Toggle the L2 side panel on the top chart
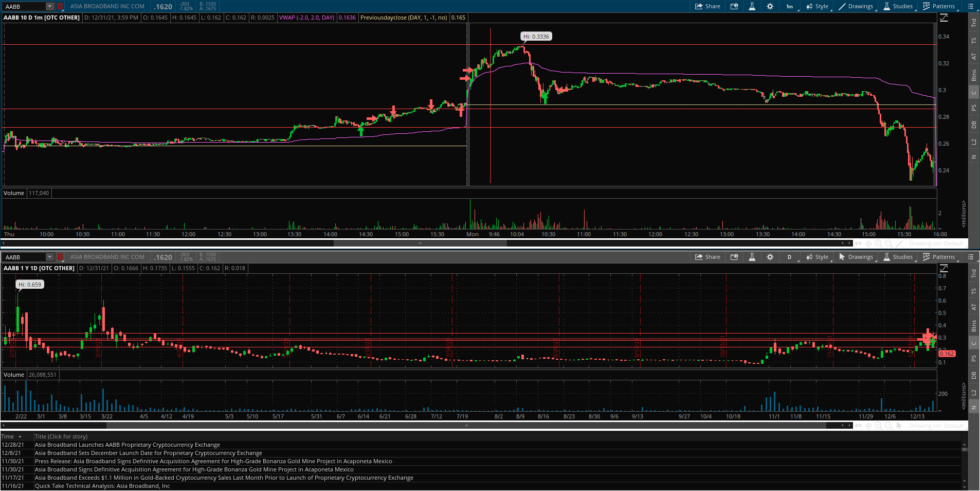The image size is (980, 491). pyautogui.click(x=974, y=142)
